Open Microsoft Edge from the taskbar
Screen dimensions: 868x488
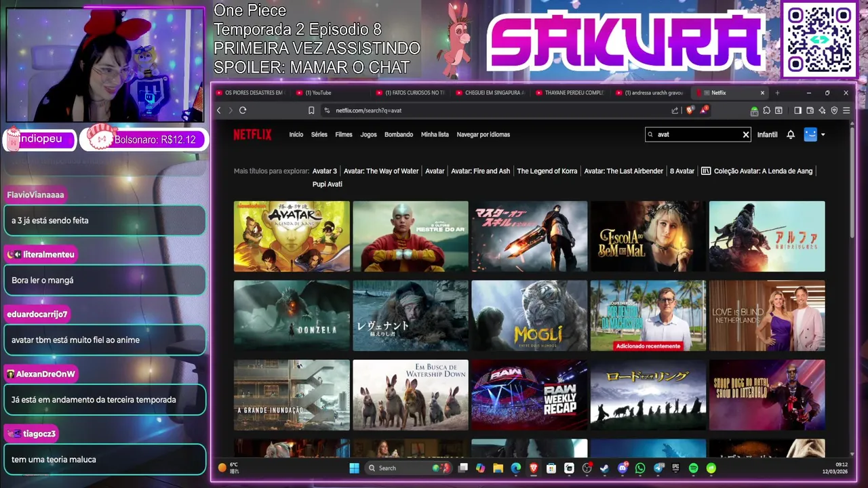pyautogui.click(x=516, y=468)
